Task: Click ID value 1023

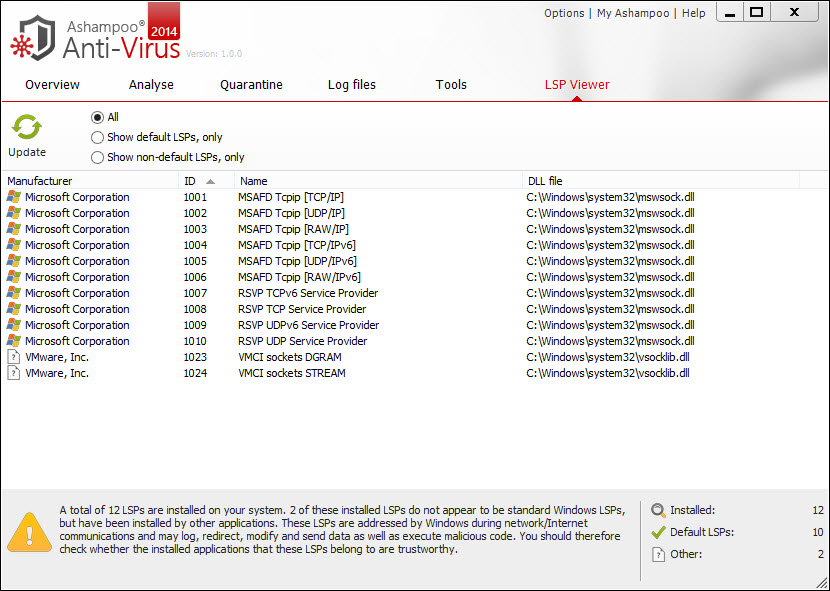Action: pos(195,357)
